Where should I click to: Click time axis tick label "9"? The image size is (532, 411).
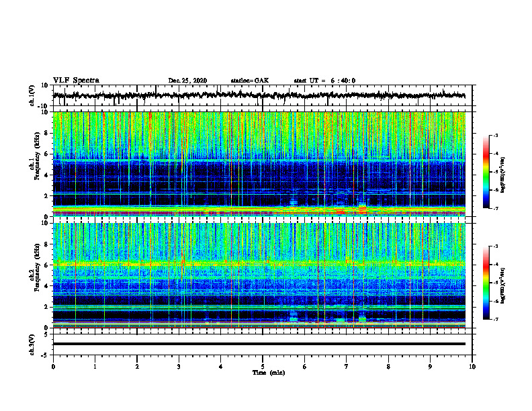click(430, 367)
